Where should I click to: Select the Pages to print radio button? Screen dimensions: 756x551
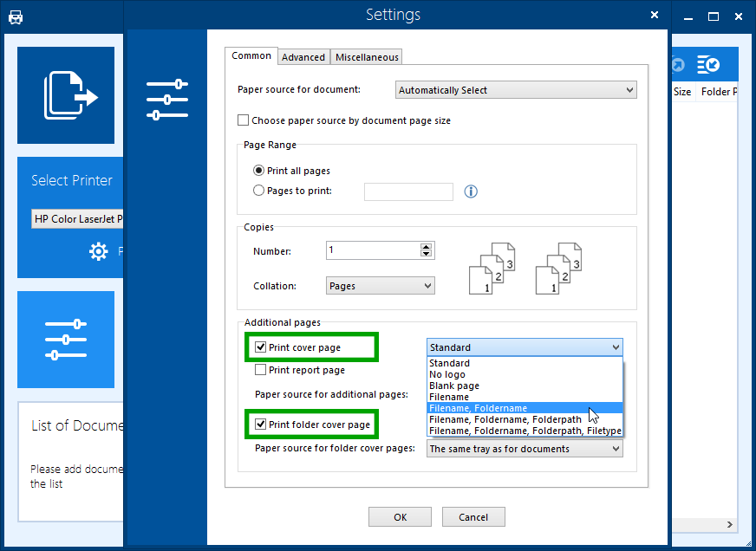[258, 191]
